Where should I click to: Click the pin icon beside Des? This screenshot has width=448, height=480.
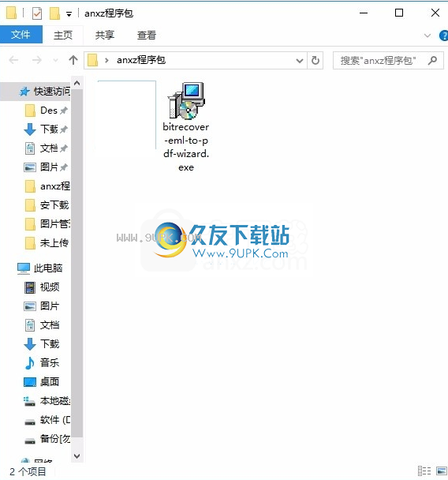64,111
